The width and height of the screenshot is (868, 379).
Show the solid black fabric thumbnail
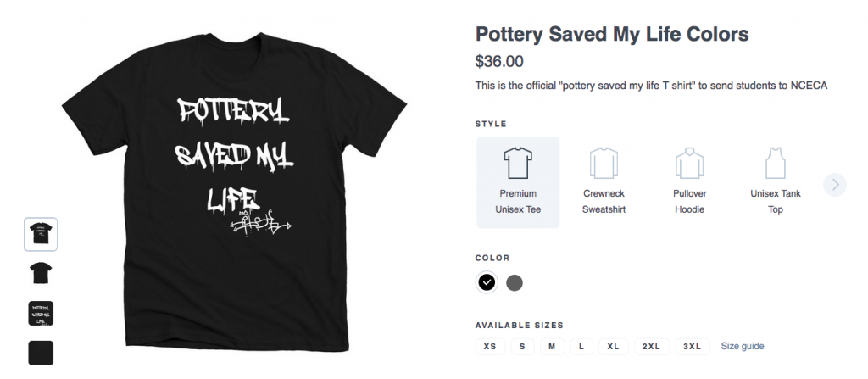pos(41,352)
